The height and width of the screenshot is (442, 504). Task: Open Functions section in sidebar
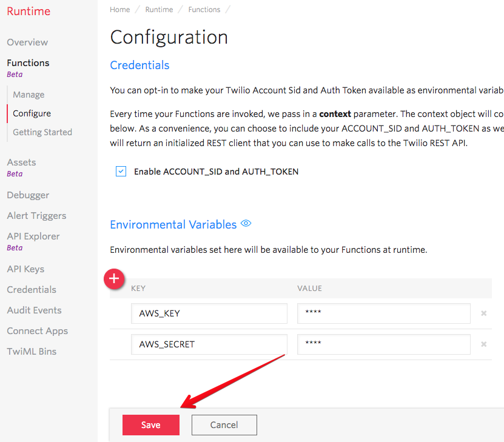click(x=28, y=62)
